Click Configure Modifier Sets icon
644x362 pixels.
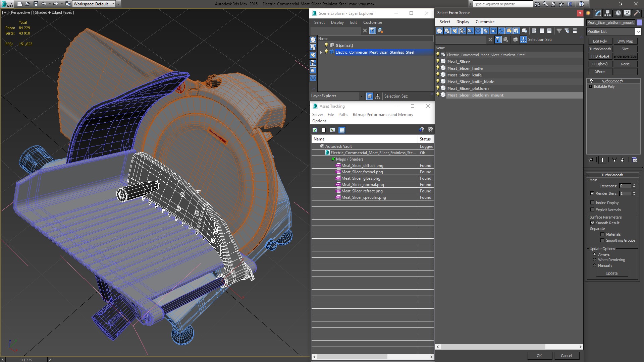[x=635, y=160]
